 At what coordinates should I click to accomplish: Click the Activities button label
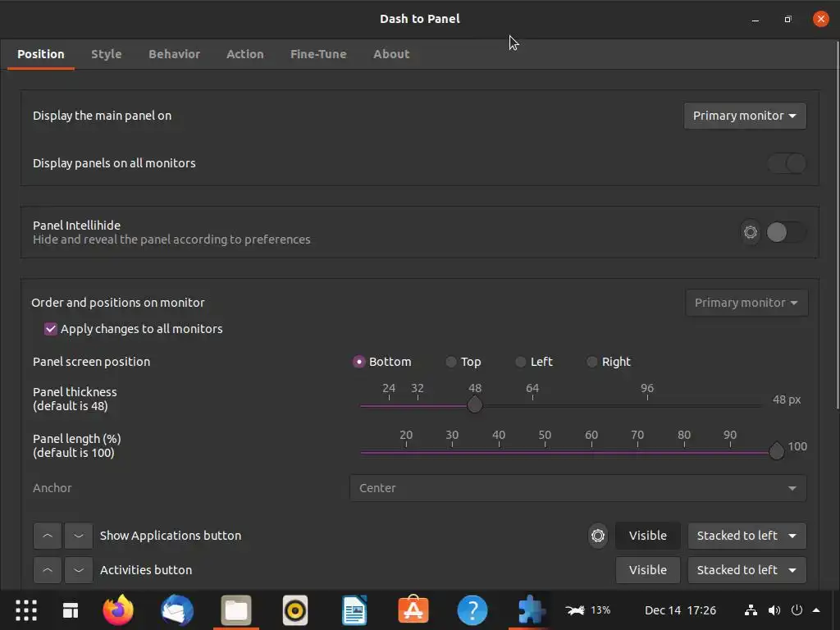[146, 570]
